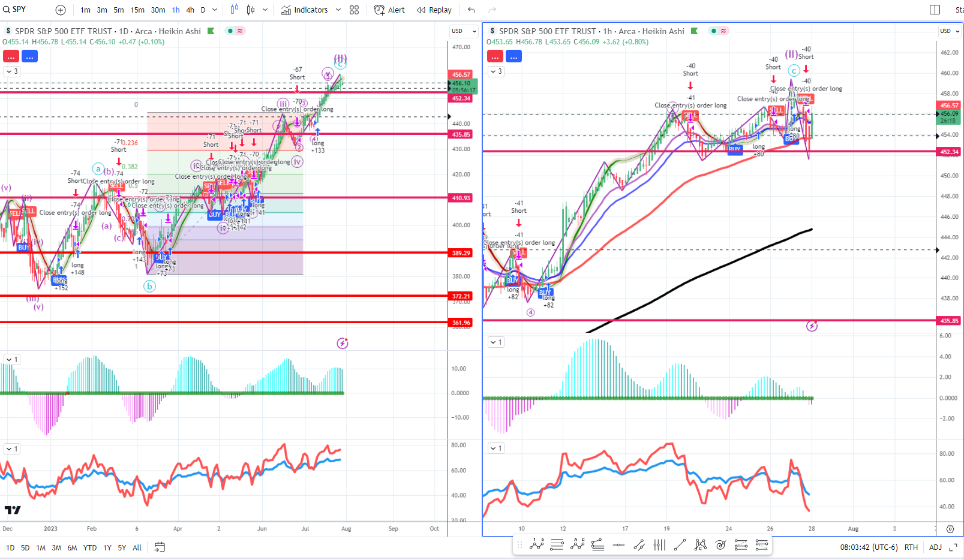Open the Indicators dialog
Viewport: 964px width, 560px height.
click(305, 10)
